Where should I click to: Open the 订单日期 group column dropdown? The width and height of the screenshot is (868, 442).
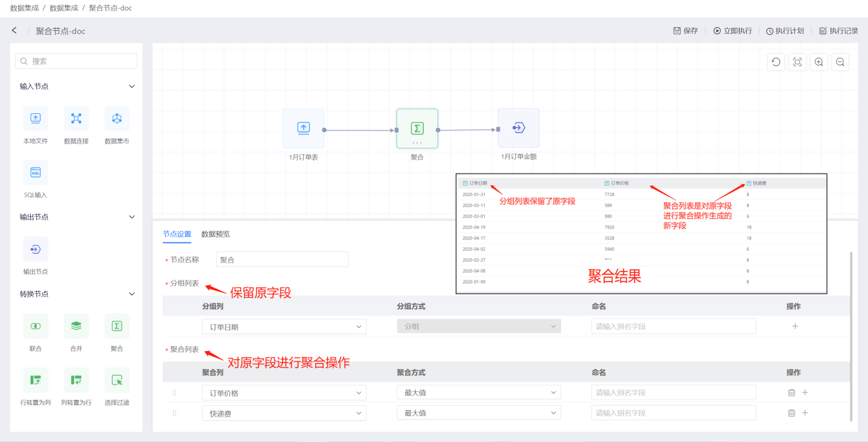point(284,327)
